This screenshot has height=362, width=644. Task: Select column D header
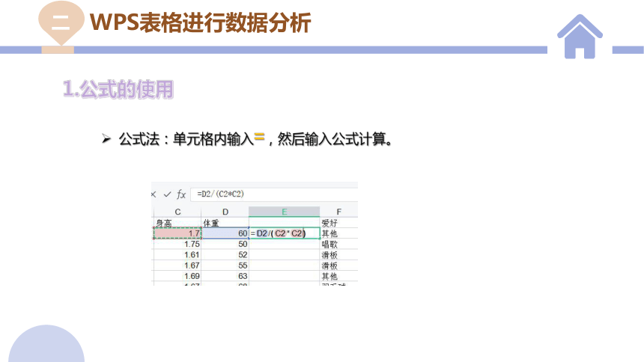tap(225, 212)
